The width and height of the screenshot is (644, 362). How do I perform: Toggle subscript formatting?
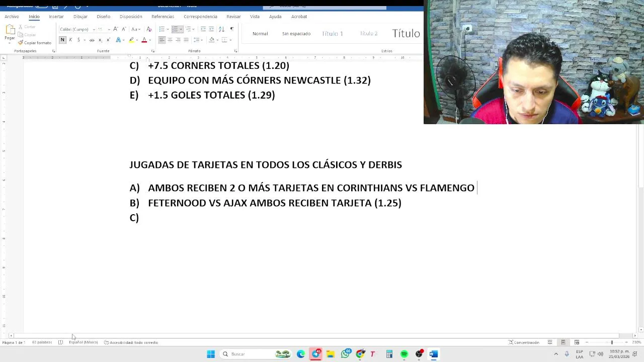click(100, 40)
